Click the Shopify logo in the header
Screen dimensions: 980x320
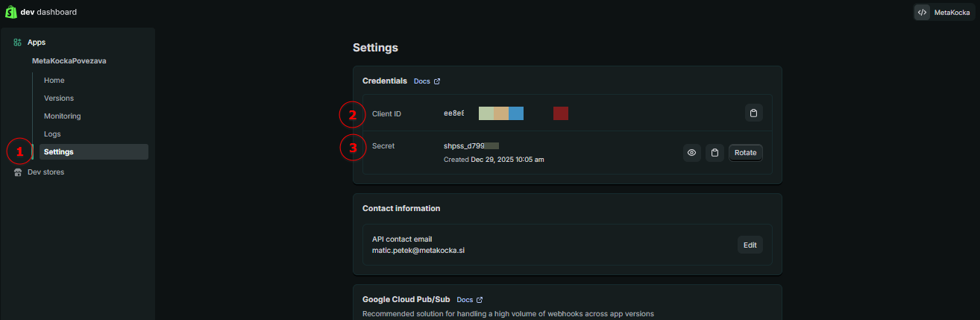(10, 12)
